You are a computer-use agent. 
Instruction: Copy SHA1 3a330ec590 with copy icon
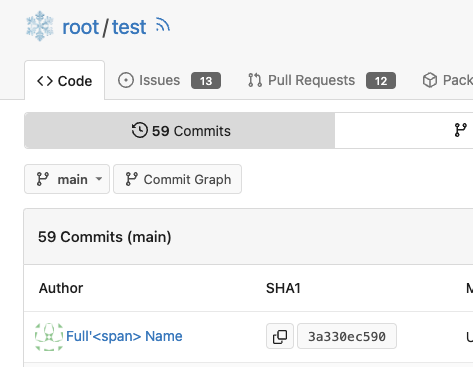(x=280, y=336)
